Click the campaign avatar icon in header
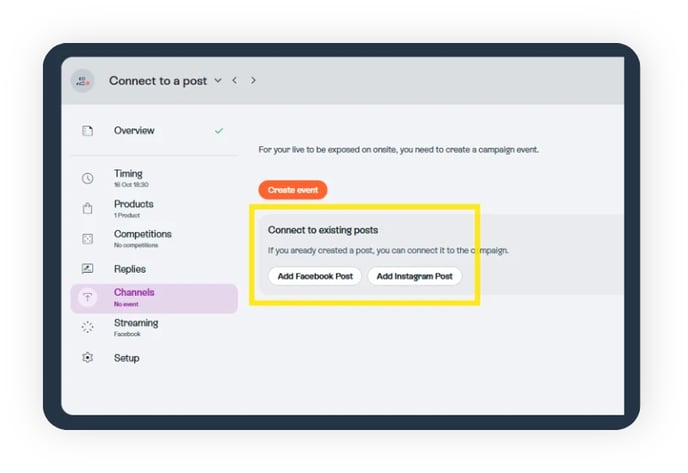 (x=83, y=81)
